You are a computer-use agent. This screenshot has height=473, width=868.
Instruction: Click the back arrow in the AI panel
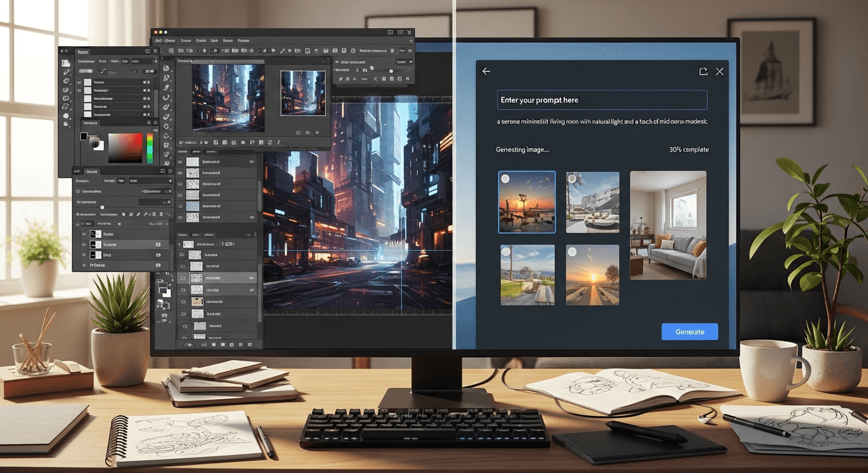point(486,71)
